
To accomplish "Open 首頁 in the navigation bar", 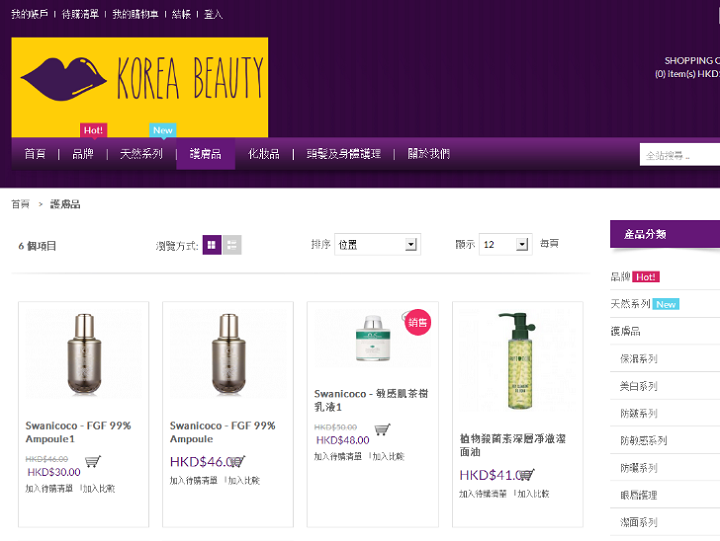I will tap(35, 154).
